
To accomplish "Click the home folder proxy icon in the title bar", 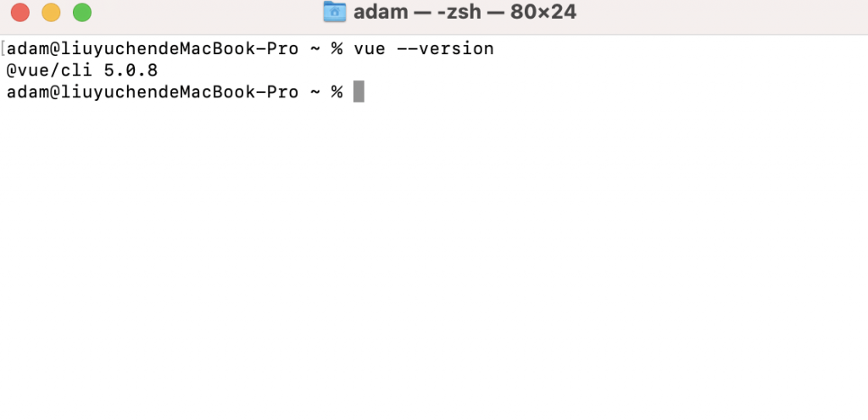I will coord(334,12).
